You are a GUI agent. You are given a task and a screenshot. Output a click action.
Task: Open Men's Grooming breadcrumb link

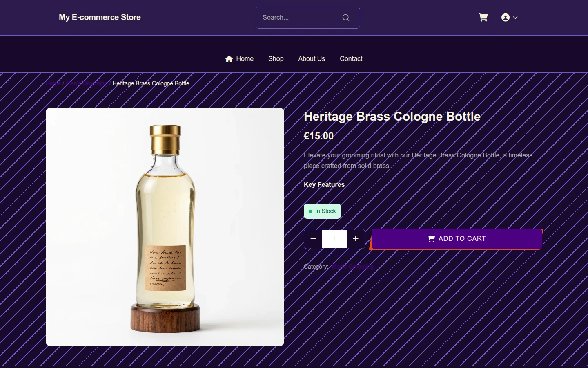(x=87, y=83)
